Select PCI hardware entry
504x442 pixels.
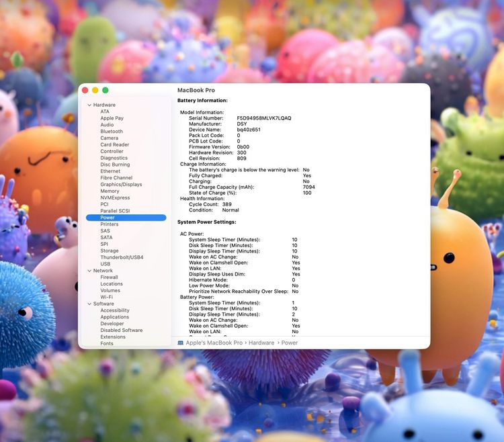pyautogui.click(x=104, y=204)
